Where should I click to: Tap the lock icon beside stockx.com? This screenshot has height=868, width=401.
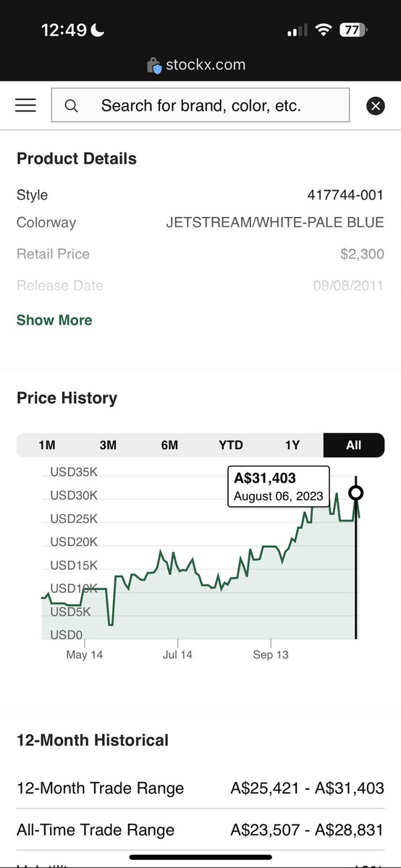153,65
